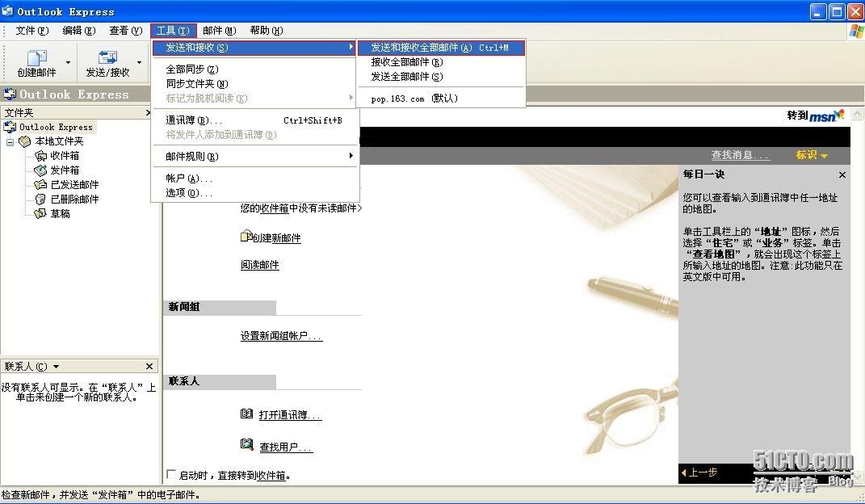
Task: Click the 工具(T) menu
Action: [x=173, y=31]
